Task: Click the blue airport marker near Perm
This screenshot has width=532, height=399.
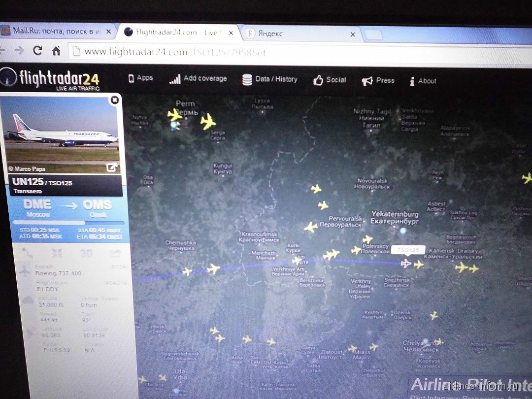Action: pos(175,126)
